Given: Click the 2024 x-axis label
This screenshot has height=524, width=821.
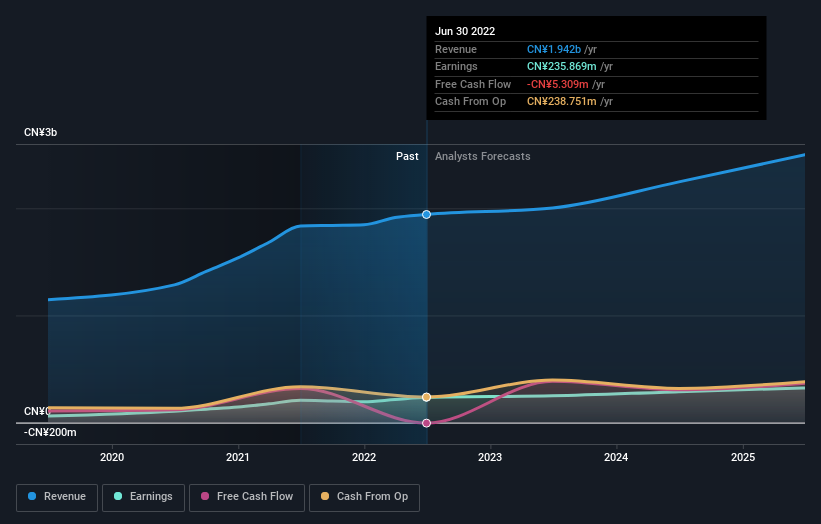Looking at the screenshot, I should [x=616, y=458].
